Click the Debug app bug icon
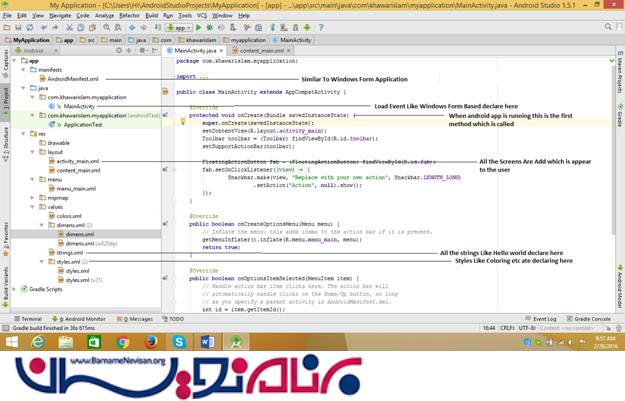625x401 pixels. pos(209,28)
